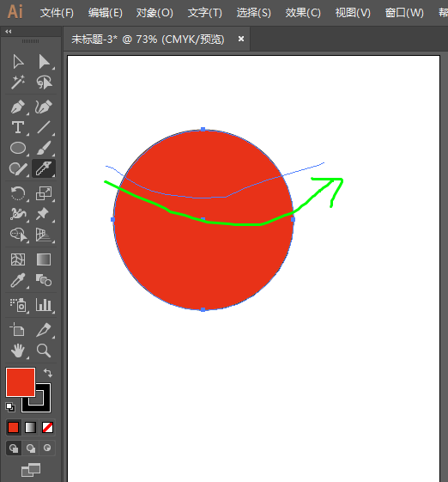Image resolution: width=448 pixels, height=482 pixels.
Task: Apply Gradient fill mode button
Action: pyautogui.click(x=30, y=427)
